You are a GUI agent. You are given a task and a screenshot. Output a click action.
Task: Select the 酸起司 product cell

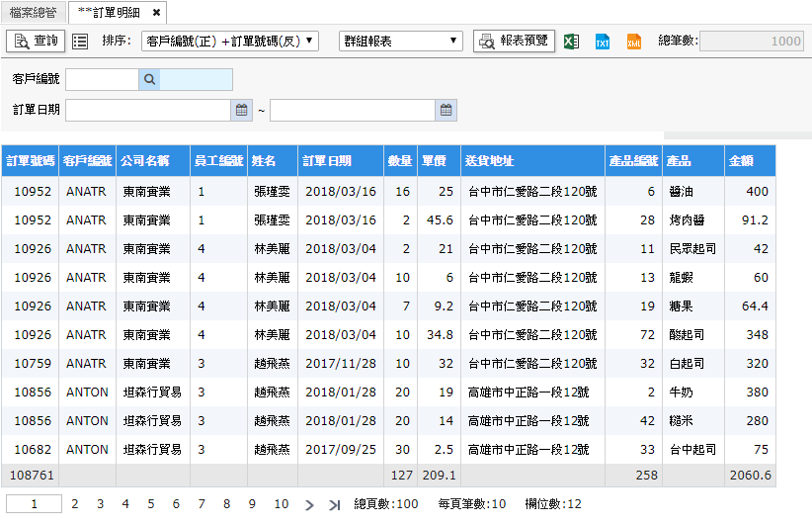tap(693, 335)
